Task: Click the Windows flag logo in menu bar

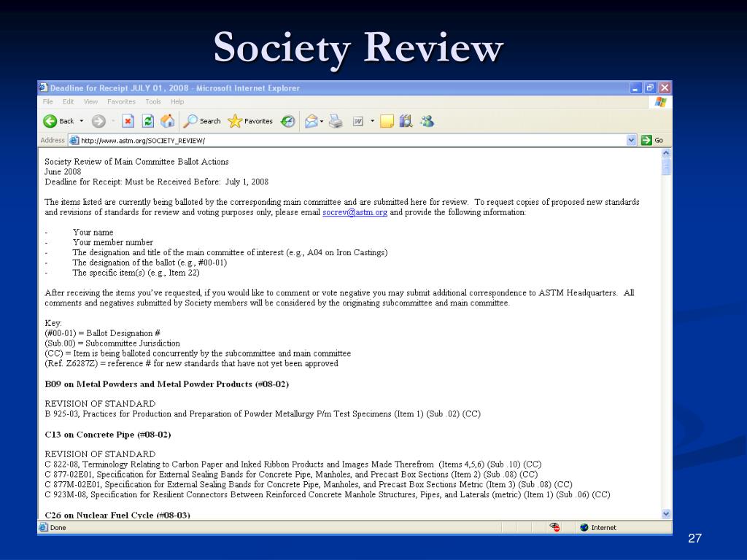Action: point(660,102)
